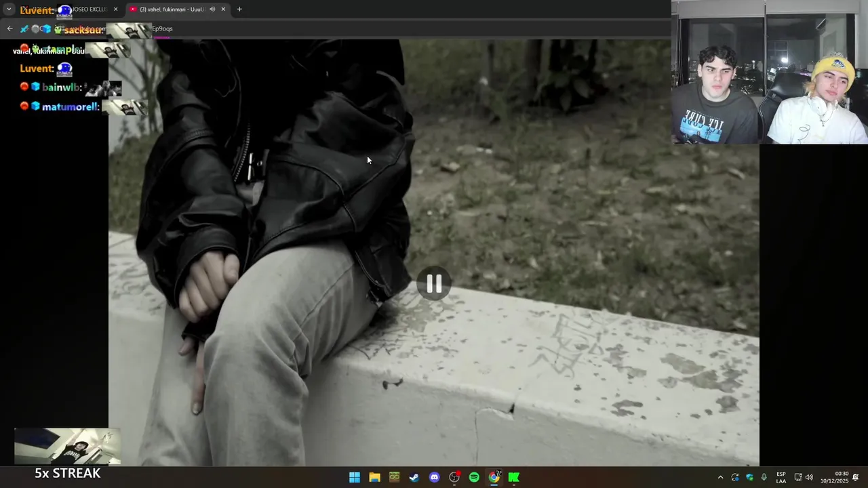The height and width of the screenshot is (488, 868).
Task: Mute the YouTube tab via its speaker icon
Action: coord(212,9)
